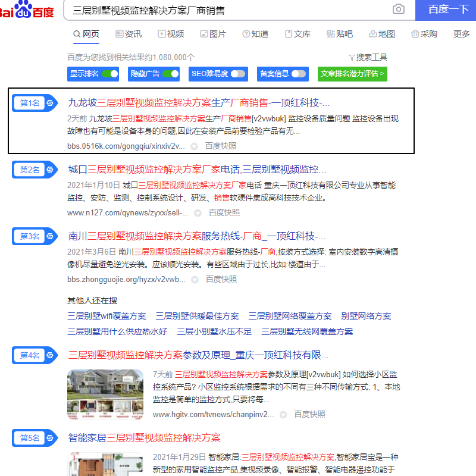Expand dropdown arrow beside bbs.zhongguojie.org URL
Image resolution: width=476 pixels, height=476 pixels.
tap(195, 280)
